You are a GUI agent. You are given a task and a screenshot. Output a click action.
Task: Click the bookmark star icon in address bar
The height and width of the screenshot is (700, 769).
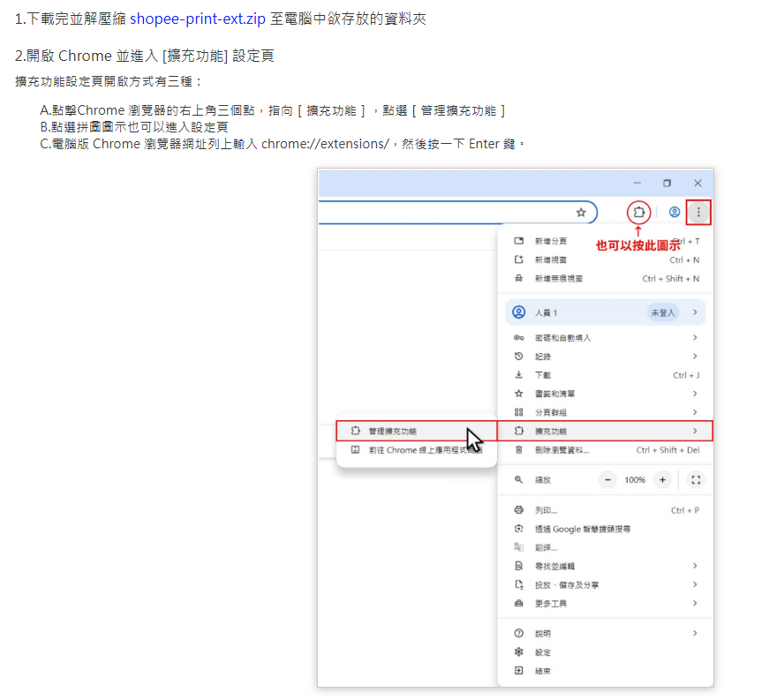click(581, 213)
